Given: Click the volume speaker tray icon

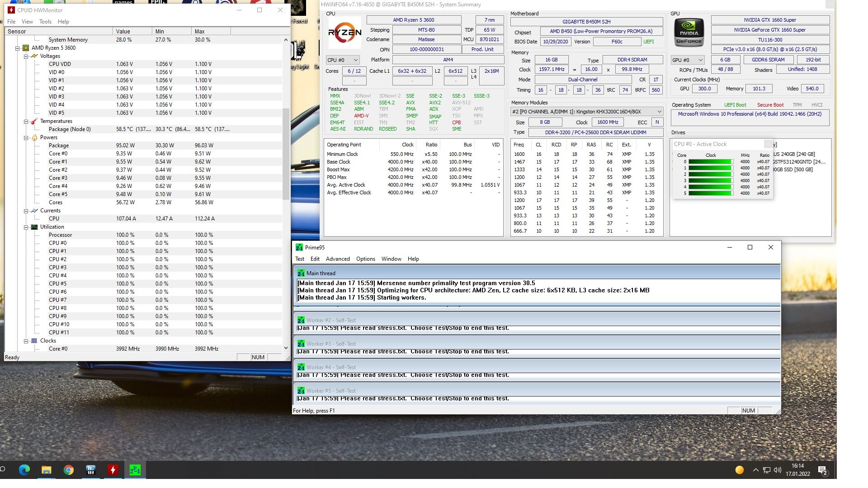Looking at the screenshot, I should pos(778,470).
